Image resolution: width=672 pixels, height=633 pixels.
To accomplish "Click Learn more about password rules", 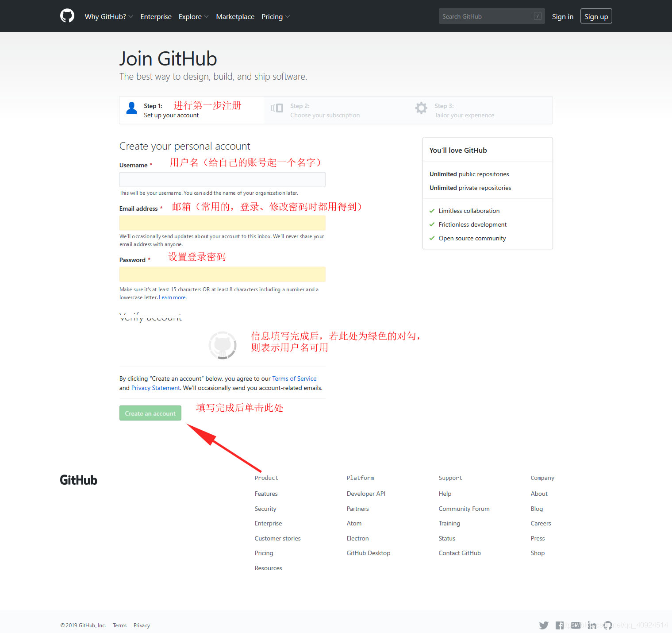I will pyautogui.click(x=172, y=297).
